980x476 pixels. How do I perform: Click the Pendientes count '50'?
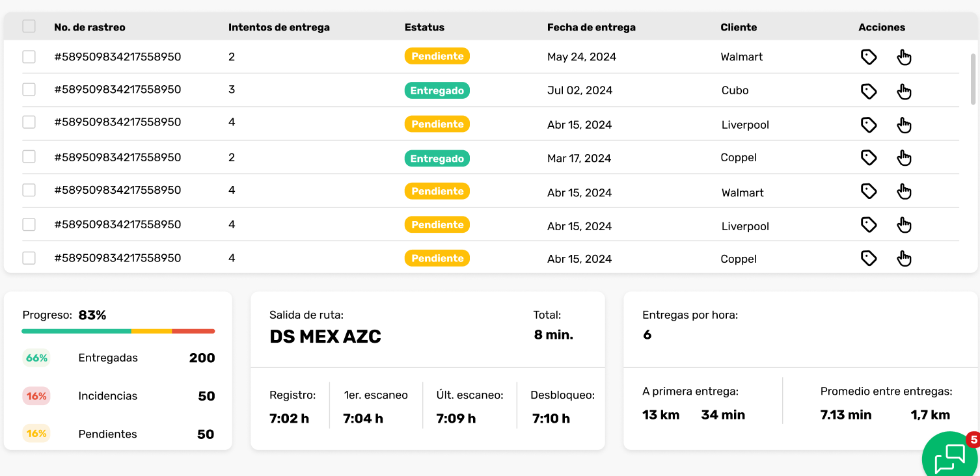pos(206,434)
